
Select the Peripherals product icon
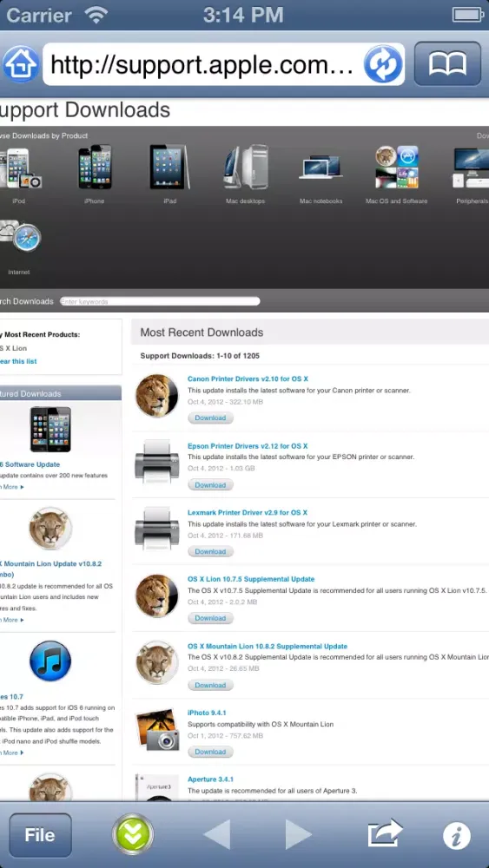(x=472, y=168)
